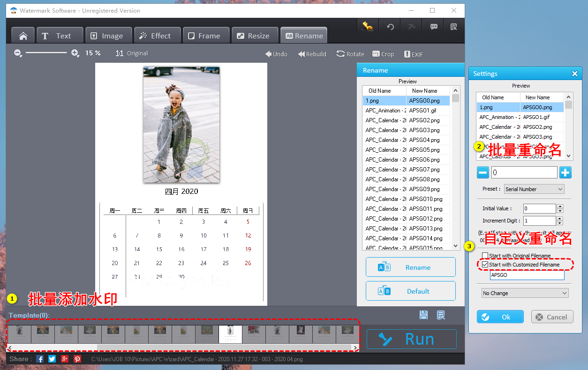Zoom out with the minus magnifier

coord(18,53)
